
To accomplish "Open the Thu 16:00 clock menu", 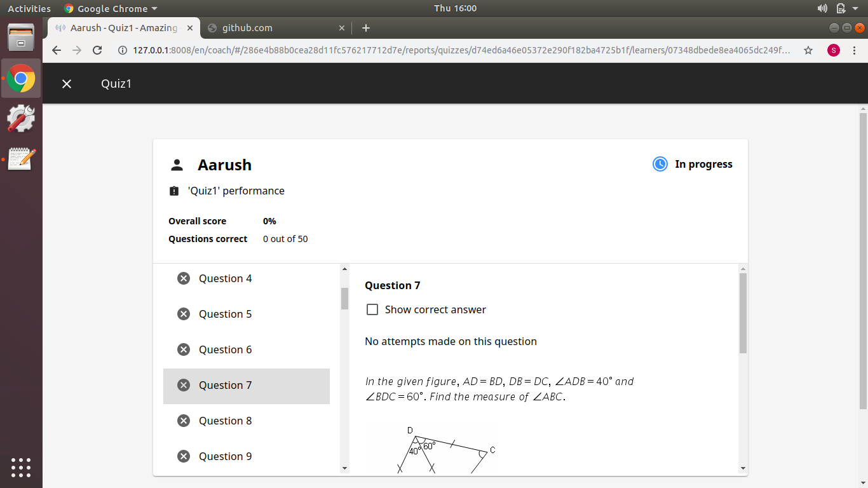I will point(455,8).
